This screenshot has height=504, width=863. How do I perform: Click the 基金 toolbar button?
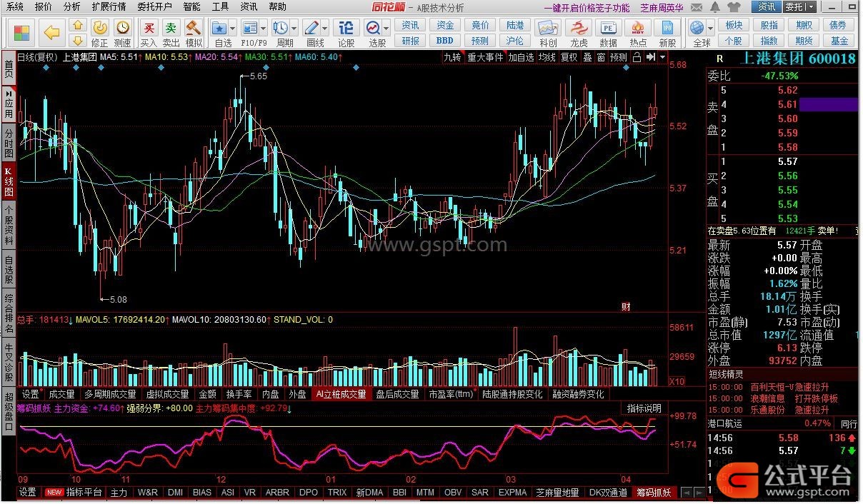(x=840, y=41)
